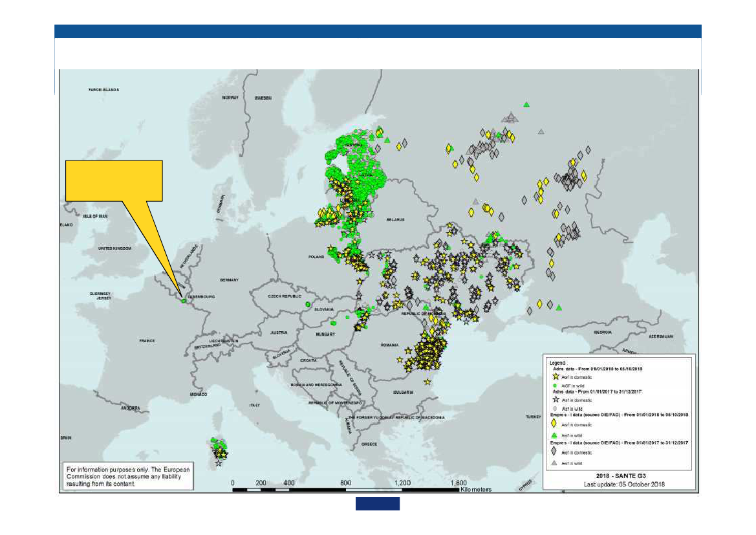Screen dimensions: 756x535
Task: Click the ROMANIA label on the map
Action: click(x=390, y=346)
